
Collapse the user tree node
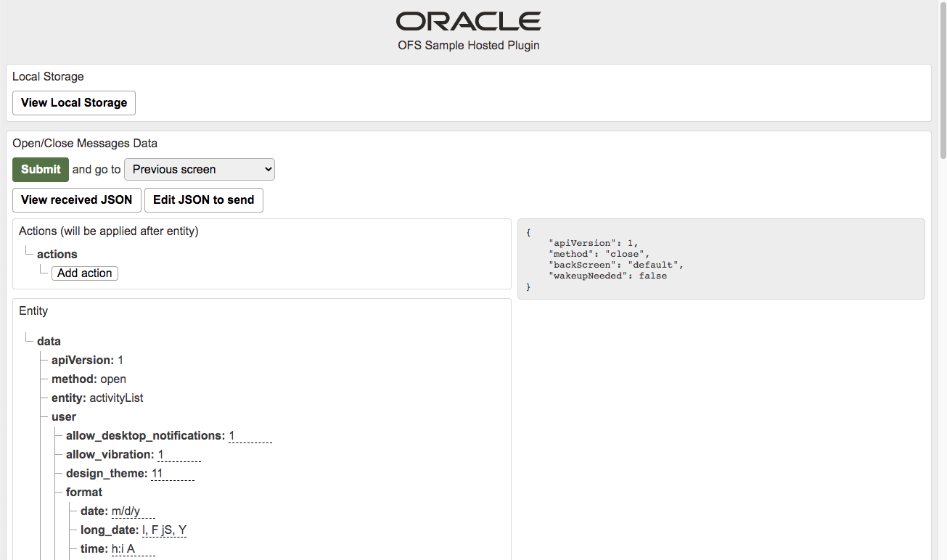63,416
